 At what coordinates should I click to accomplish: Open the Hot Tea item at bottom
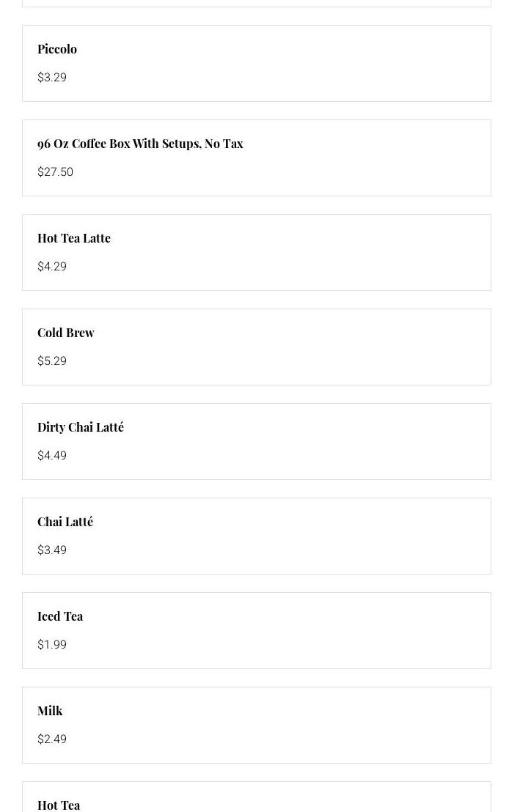click(59, 805)
